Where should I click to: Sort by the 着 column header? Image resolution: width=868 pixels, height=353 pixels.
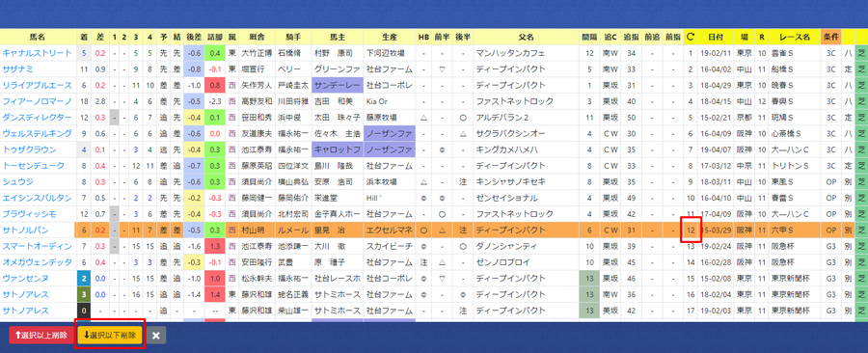point(84,37)
